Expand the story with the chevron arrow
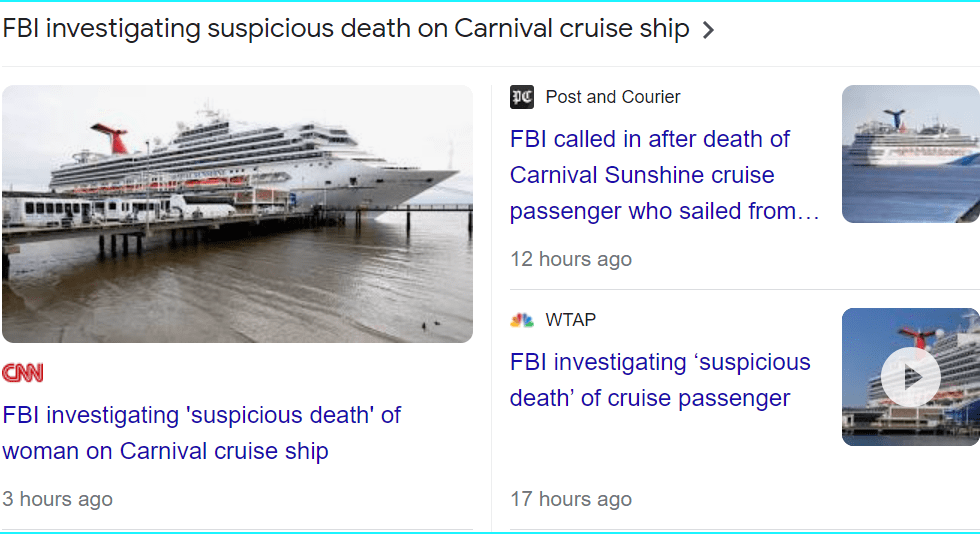Screen dimensions: 980x534 tap(708, 30)
